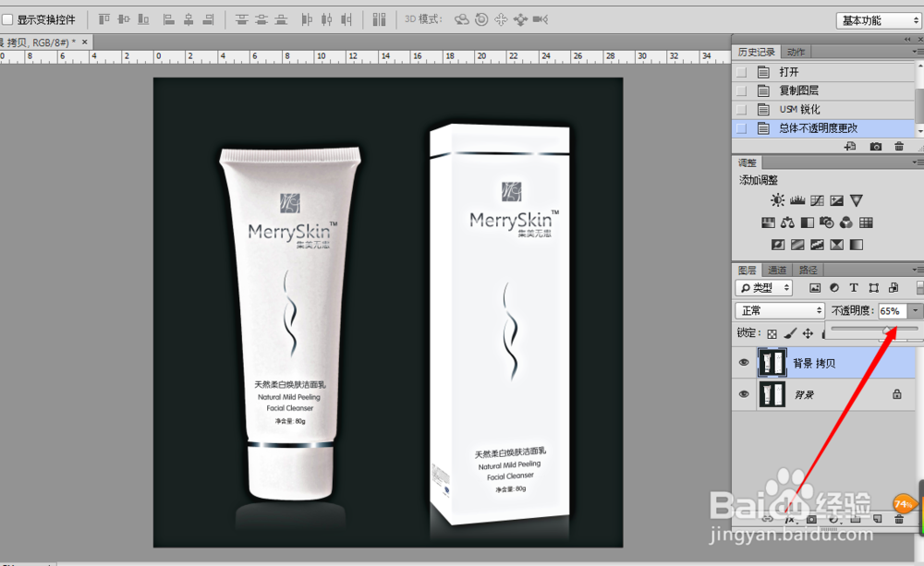Image resolution: width=924 pixels, height=566 pixels.
Task: Select the USM 锐化 history state
Action: point(824,110)
